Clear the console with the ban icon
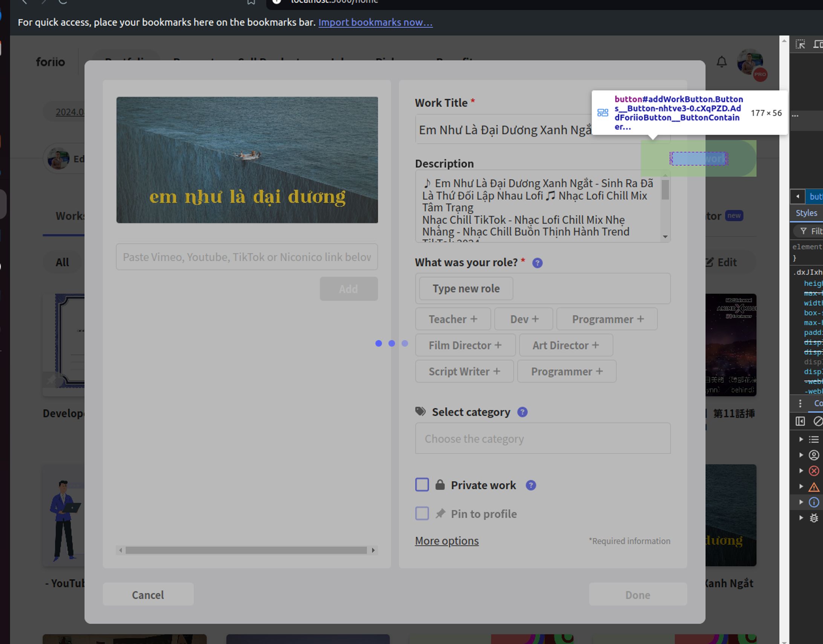Viewport: 823px width, 644px height. pos(818,421)
